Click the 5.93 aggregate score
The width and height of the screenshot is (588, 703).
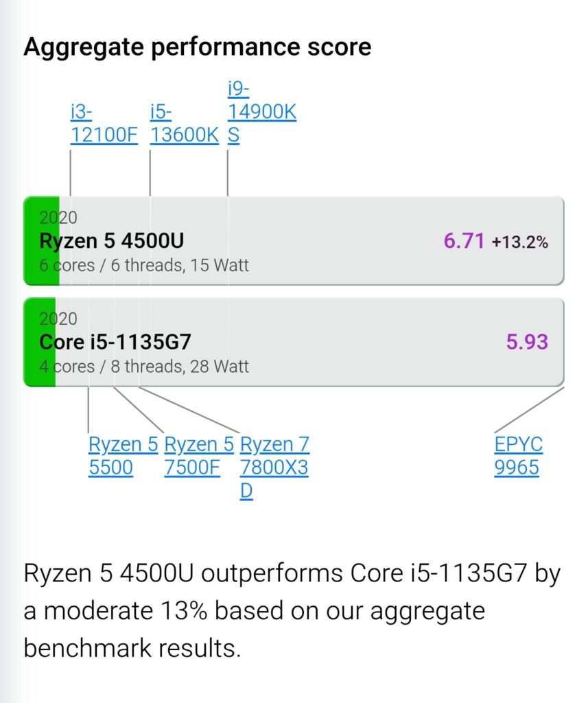tap(527, 342)
